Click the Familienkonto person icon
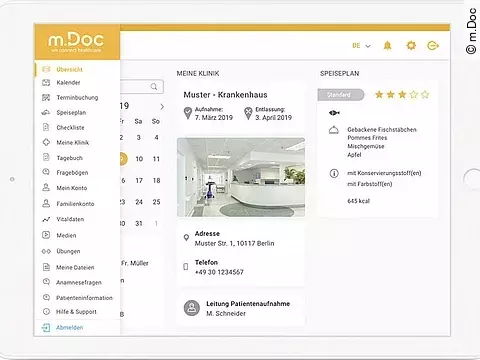Screen dimensions: 480x360 coord(46,203)
